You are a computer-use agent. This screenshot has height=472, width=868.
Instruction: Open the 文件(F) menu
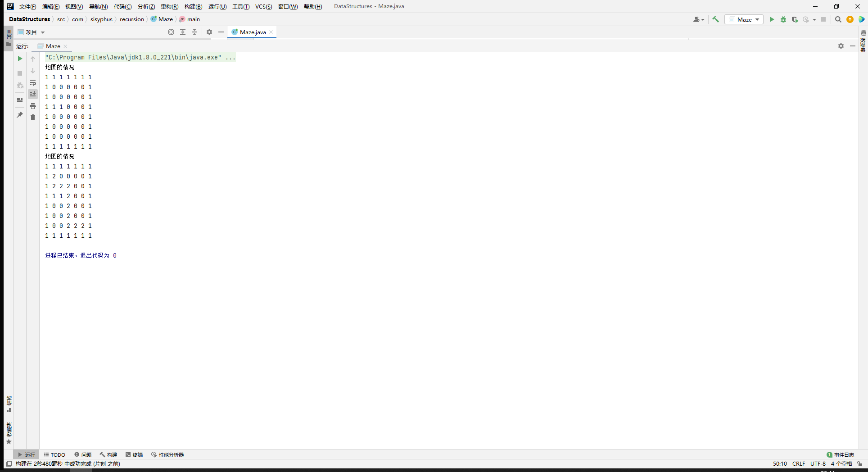coord(28,6)
